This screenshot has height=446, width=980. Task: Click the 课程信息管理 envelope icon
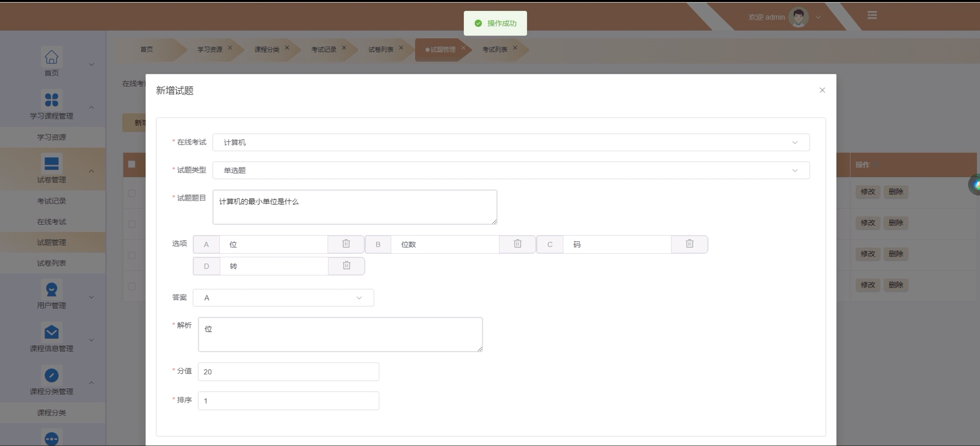click(x=52, y=332)
